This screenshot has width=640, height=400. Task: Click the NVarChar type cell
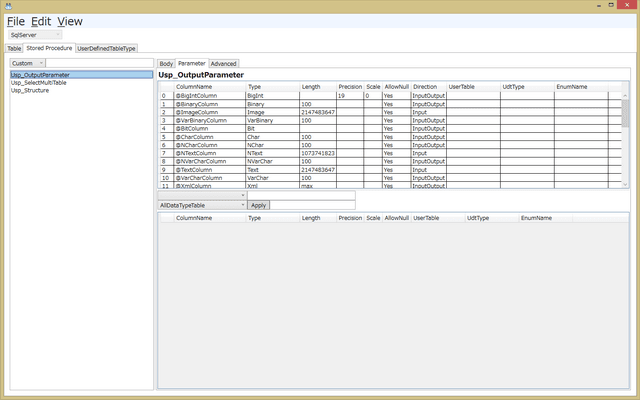[x=273, y=161]
